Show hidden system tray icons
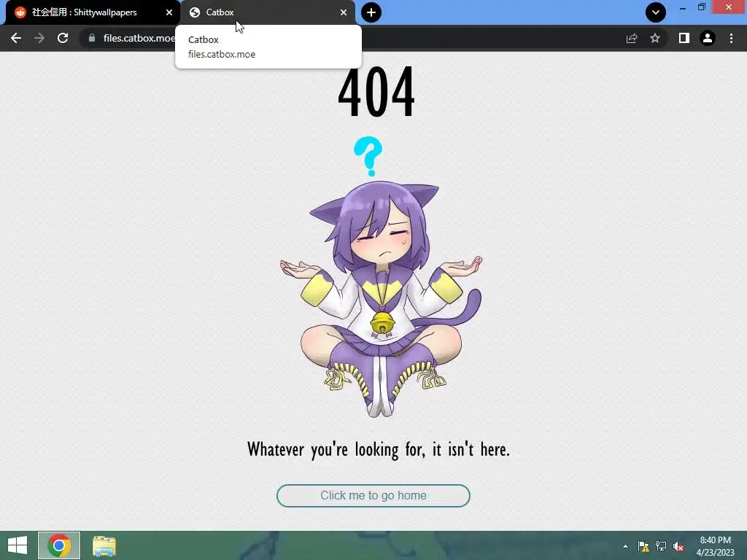This screenshot has height=560, width=747. click(625, 546)
